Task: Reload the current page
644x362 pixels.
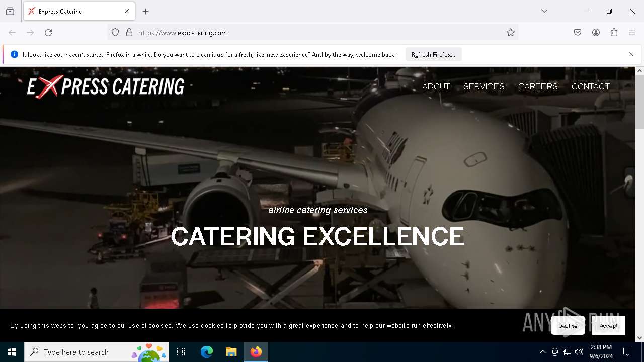Action: 48,33
